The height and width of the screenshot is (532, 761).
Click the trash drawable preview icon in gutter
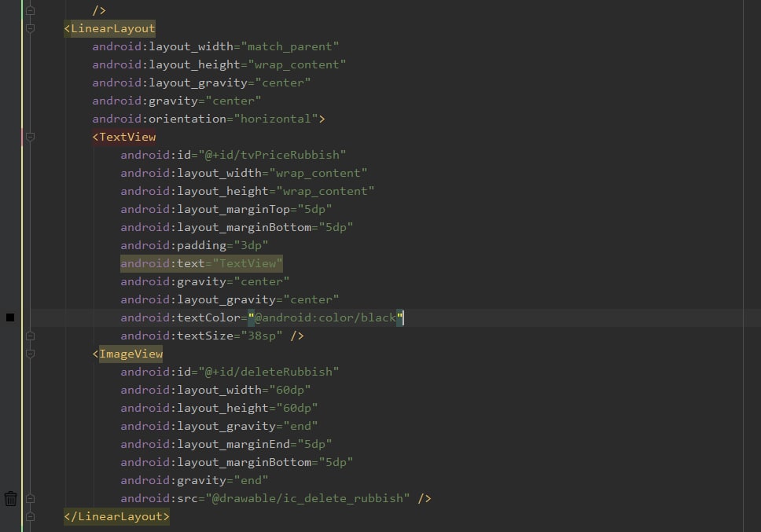11,498
